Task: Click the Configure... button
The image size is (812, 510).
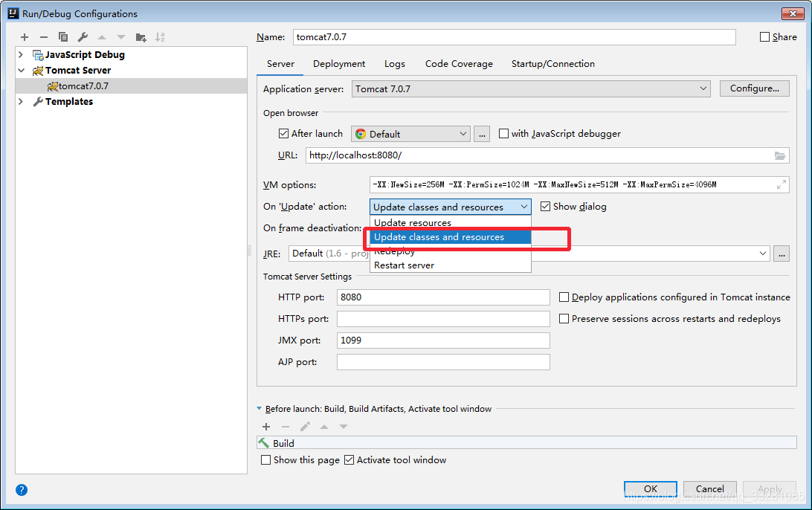Action: click(755, 88)
